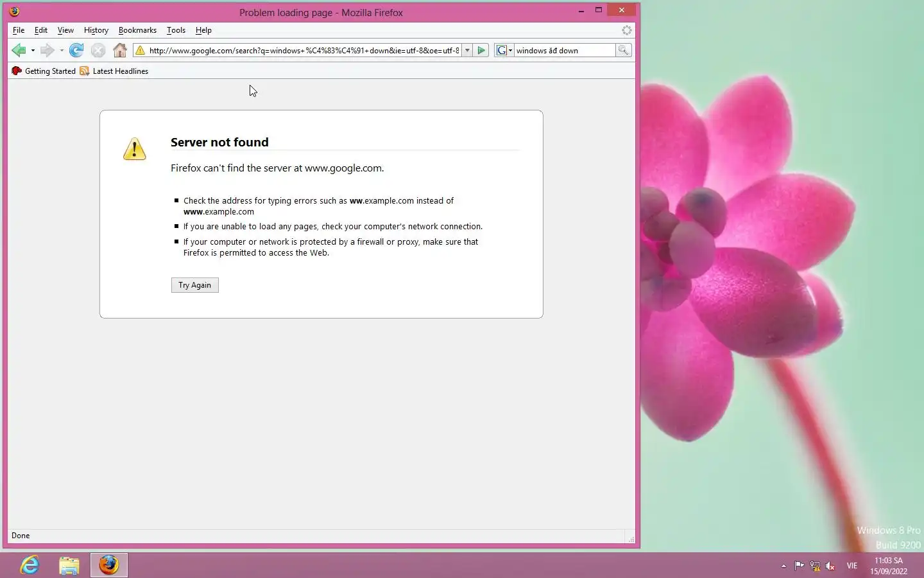
Task: Click the Server not found heading
Action: pyautogui.click(x=219, y=142)
